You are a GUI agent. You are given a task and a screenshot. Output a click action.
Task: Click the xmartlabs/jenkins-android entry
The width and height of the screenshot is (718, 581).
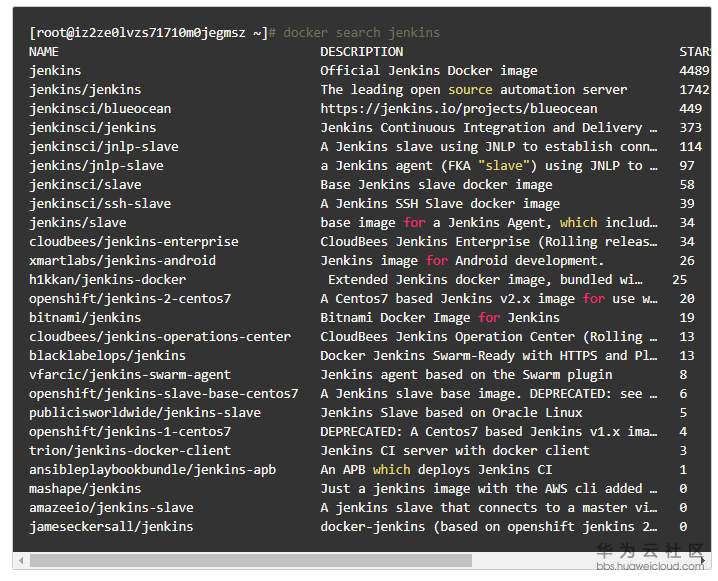pyautogui.click(x=122, y=260)
